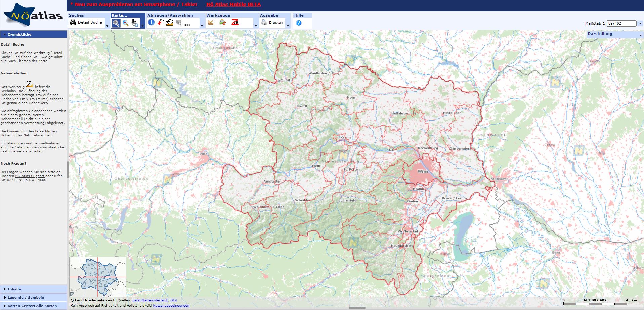Choose the terrain elevation height tool
The height and width of the screenshot is (310, 644).
pyautogui.click(x=170, y=22)
